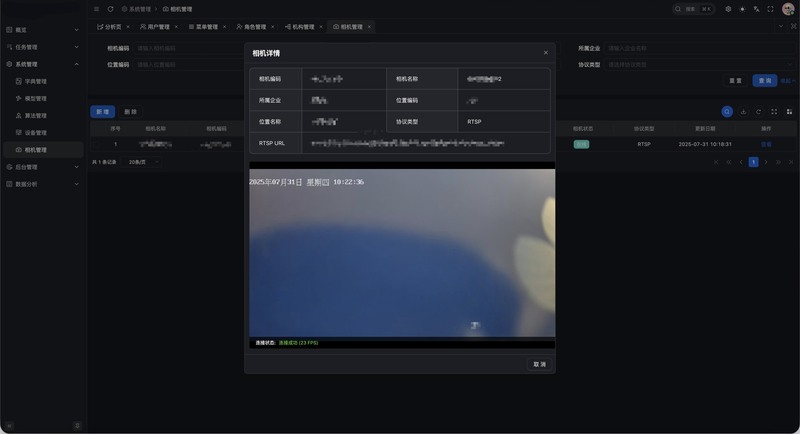Enter fullscreen via the top bar icon
The height and width of the screenshot is (434, 800).
point(770,9)
